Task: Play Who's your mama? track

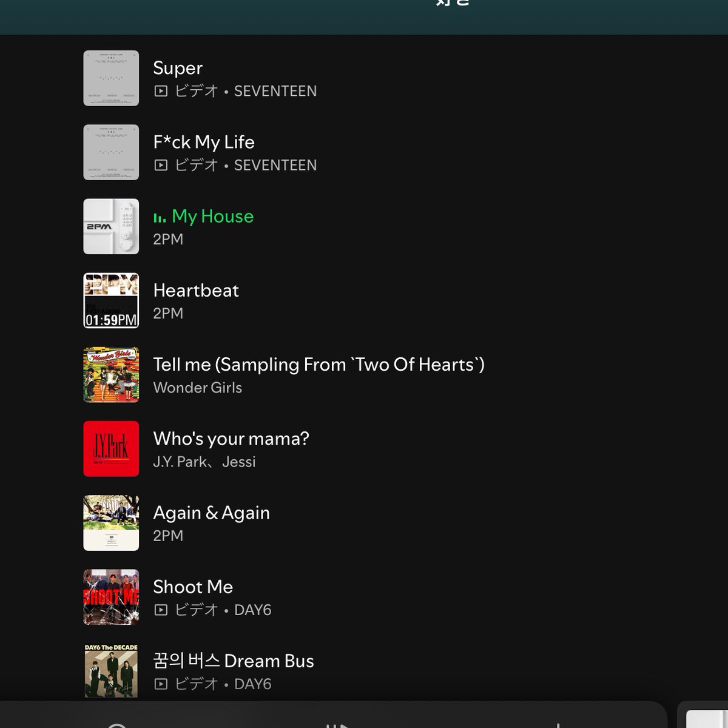Action: [x=231, y=439]
